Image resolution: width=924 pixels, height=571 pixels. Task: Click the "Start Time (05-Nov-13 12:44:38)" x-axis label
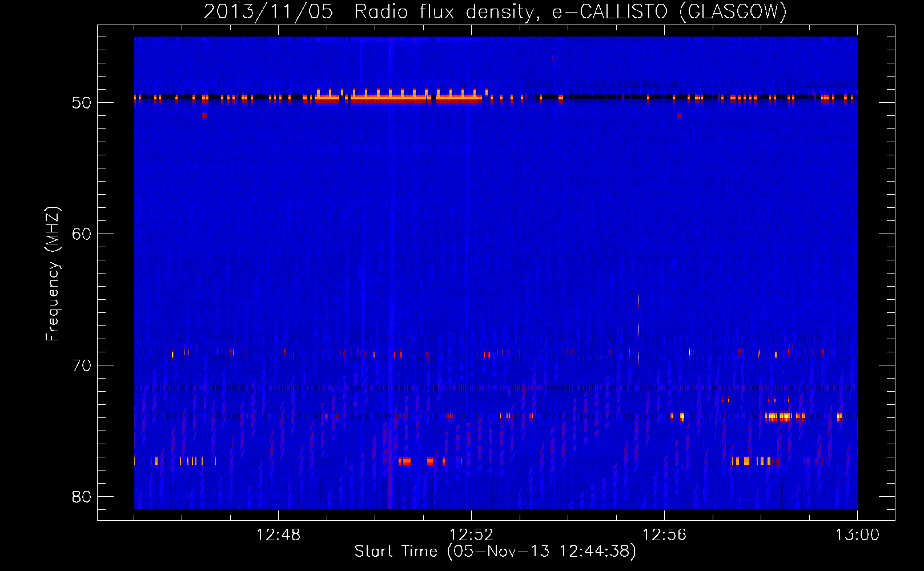tap(495, 552)
